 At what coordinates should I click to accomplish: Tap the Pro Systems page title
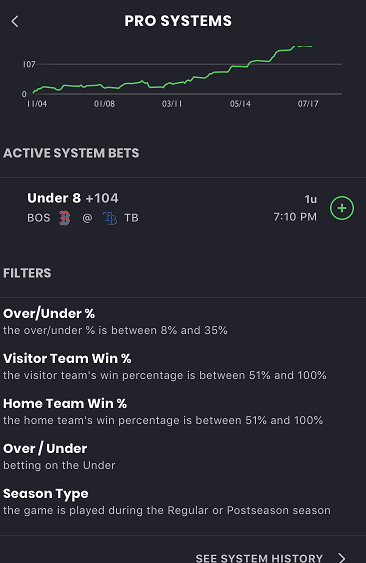178,21
